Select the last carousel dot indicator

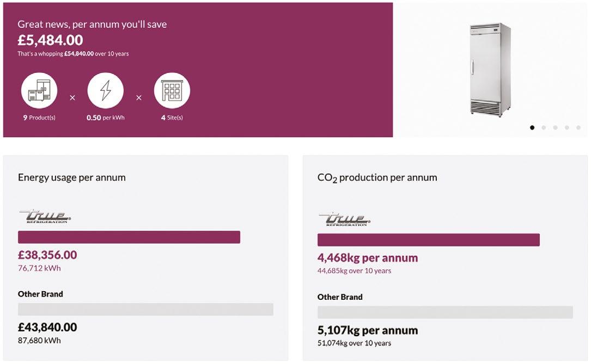point(578,127)
